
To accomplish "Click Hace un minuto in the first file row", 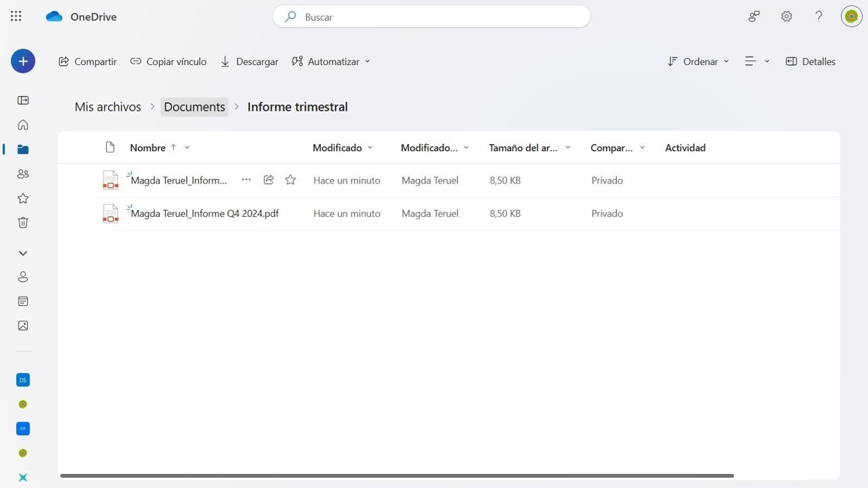I will tap(346, 180).
